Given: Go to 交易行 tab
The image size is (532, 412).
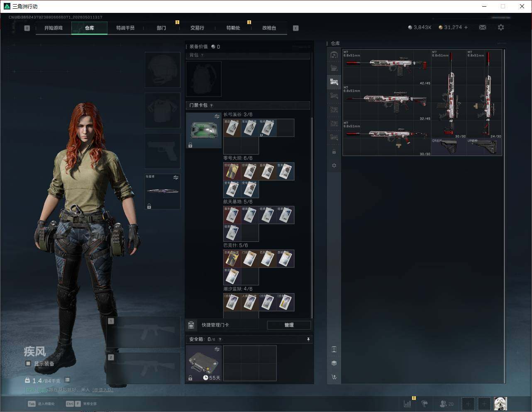Looking at the screenshot, I should 197,28.
